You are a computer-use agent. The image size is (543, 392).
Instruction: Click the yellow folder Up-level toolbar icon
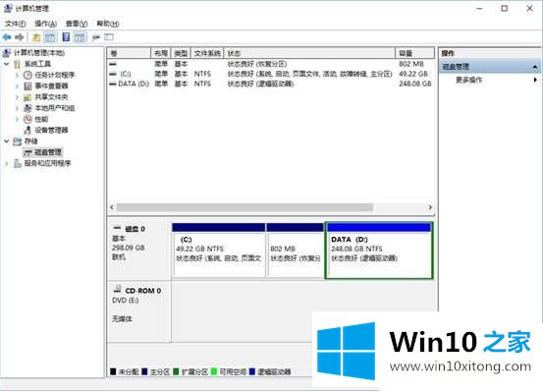[36, 37]
